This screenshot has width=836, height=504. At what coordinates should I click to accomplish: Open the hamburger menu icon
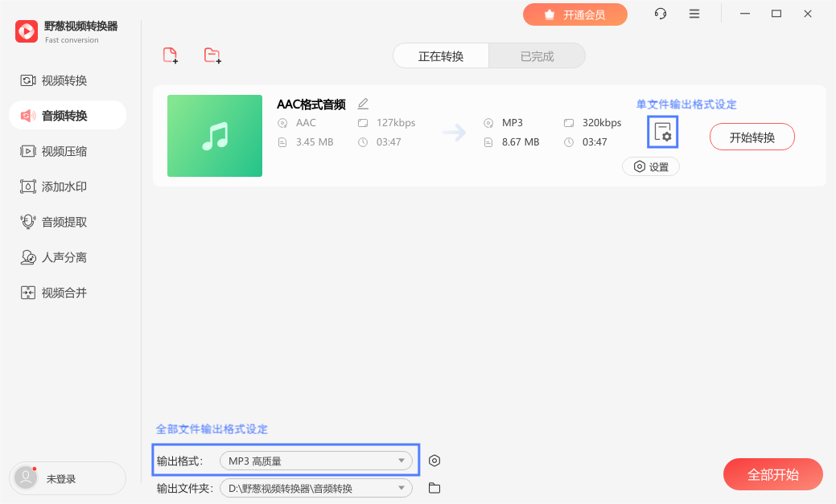(x=694, y=14)
